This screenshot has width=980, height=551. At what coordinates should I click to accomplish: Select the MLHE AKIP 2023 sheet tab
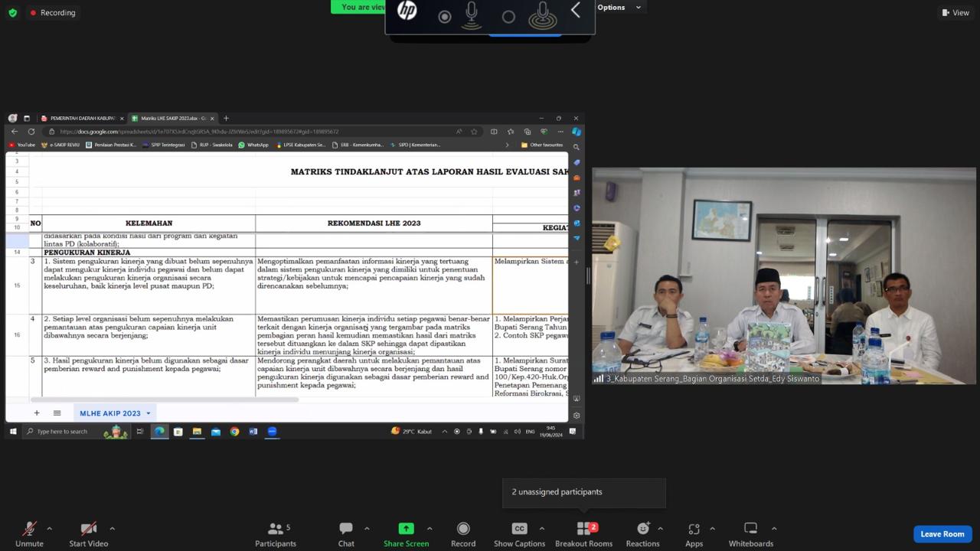(x=110, y=413)
